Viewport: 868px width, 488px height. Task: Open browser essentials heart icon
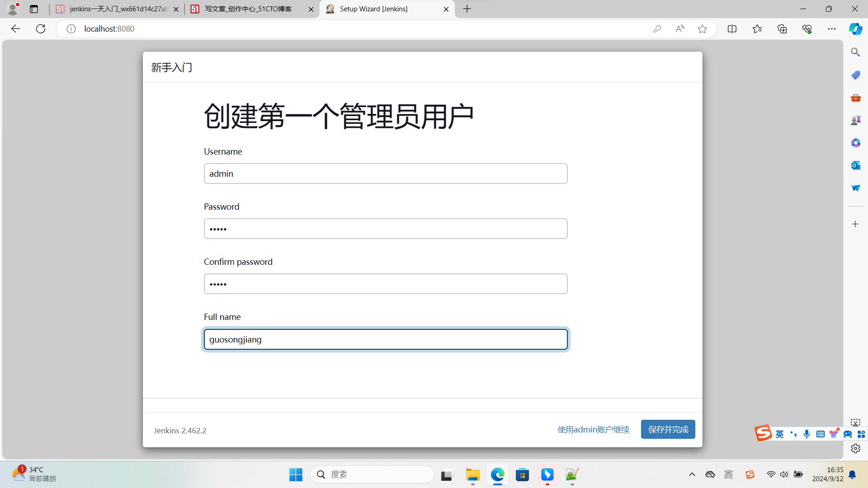(807, 29)
